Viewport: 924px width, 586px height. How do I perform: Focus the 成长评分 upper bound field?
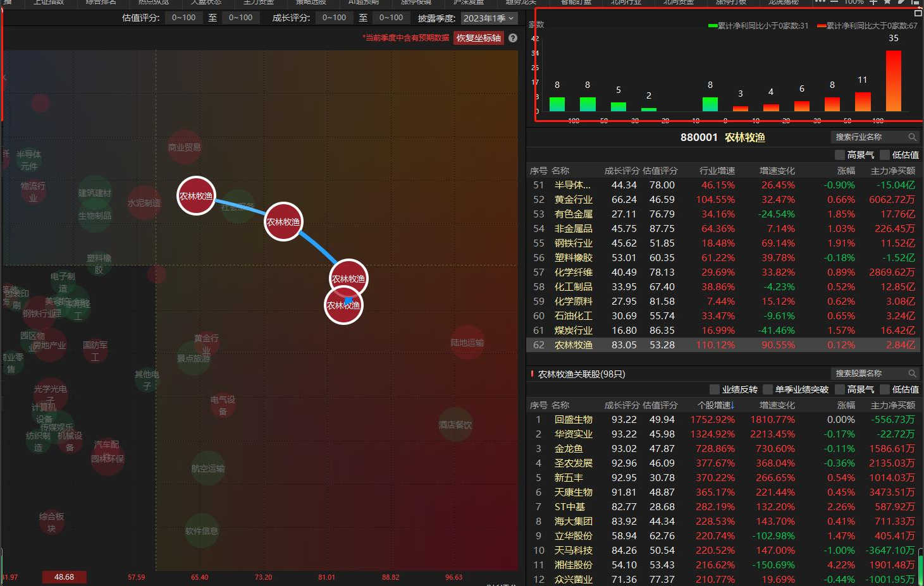pos(391,18)
